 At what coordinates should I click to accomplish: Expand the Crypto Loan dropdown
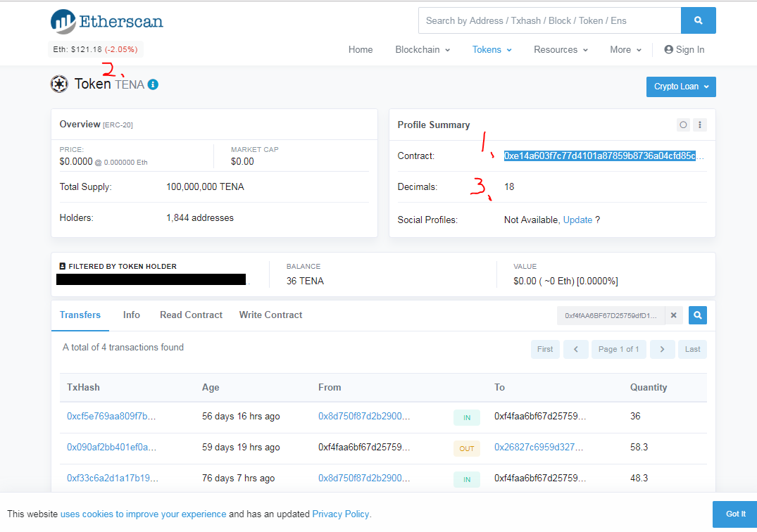tap(681, 87)
